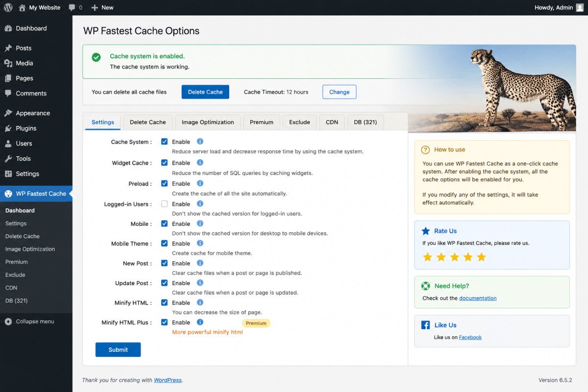588x392 pixels.
Task: Click the Comments icon in sidebar
Action: tap(8, 93)
